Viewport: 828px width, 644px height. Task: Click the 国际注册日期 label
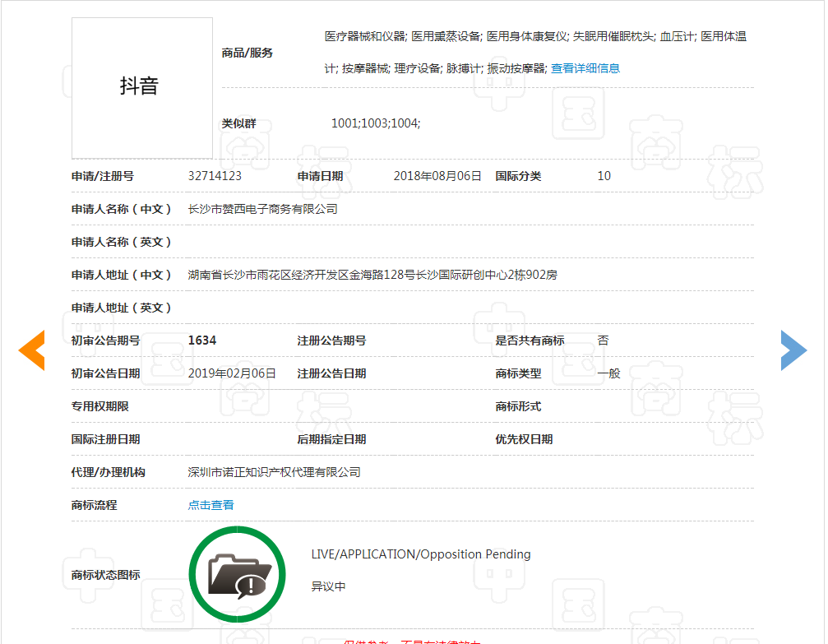pos(105,439)
